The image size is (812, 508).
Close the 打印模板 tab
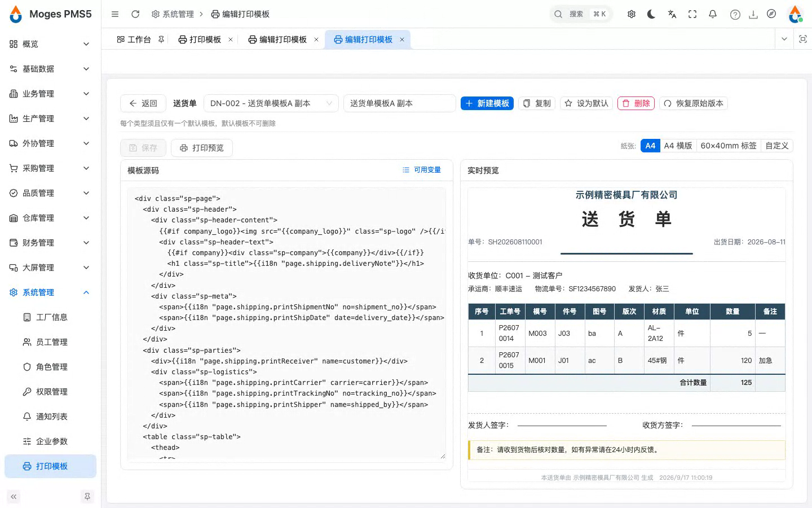pos(231,40)
